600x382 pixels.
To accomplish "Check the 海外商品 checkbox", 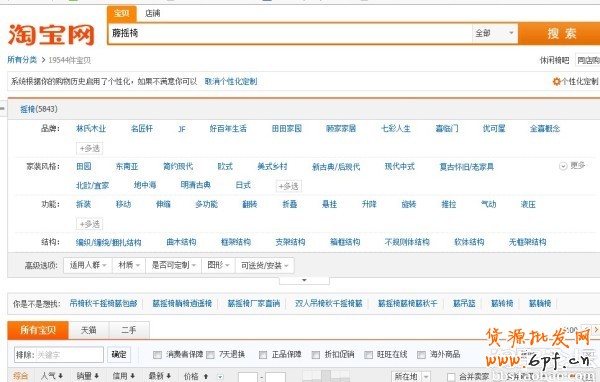I will point(421,355).
